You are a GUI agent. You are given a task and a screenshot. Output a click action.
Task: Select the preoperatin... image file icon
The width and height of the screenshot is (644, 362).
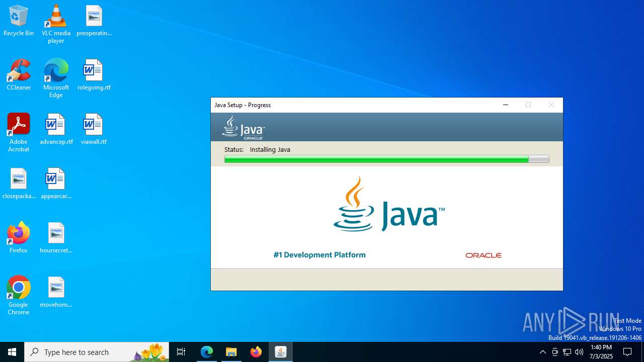94,21
